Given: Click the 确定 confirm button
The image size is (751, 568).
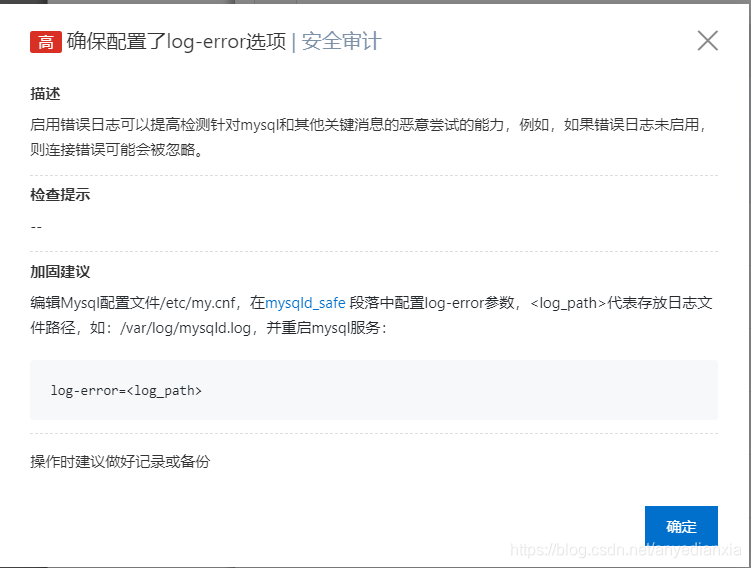Looking at the screenshot, I should pyautogui.click(x=681, y=526).
